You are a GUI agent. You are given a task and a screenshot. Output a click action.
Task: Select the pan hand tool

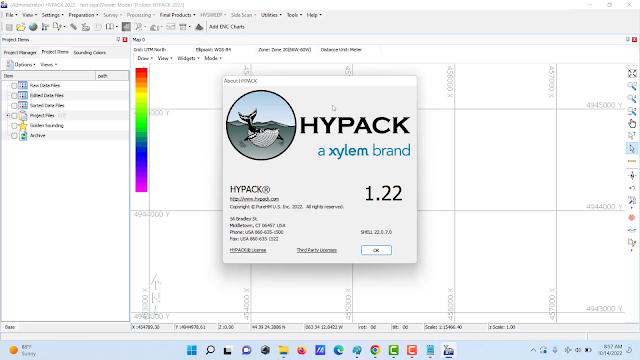632,123
